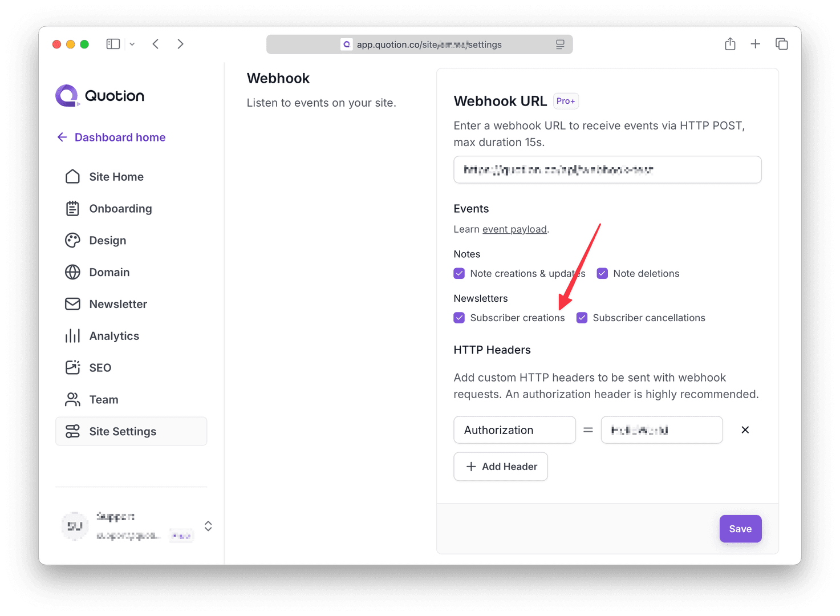Disable Subscriber cancellations events
This screenshot has width=840, height=616.
582,318
